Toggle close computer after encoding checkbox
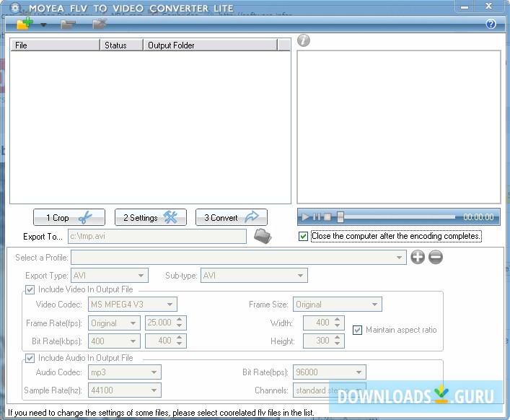510x420 pixels. click(x=303, y=236)
